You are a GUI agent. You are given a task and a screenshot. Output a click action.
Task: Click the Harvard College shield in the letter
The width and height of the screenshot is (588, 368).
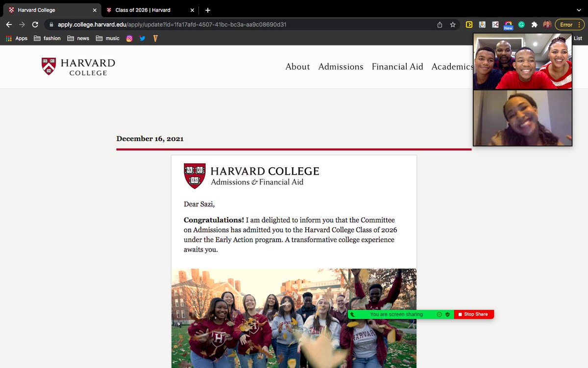click(195, 176)
